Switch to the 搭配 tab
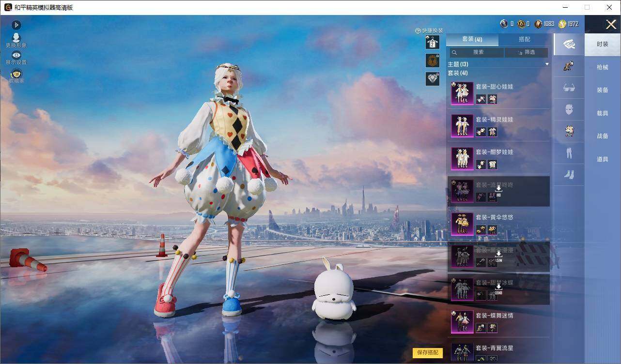This screenshot has width=621, height=364. [x=525, y=39]
